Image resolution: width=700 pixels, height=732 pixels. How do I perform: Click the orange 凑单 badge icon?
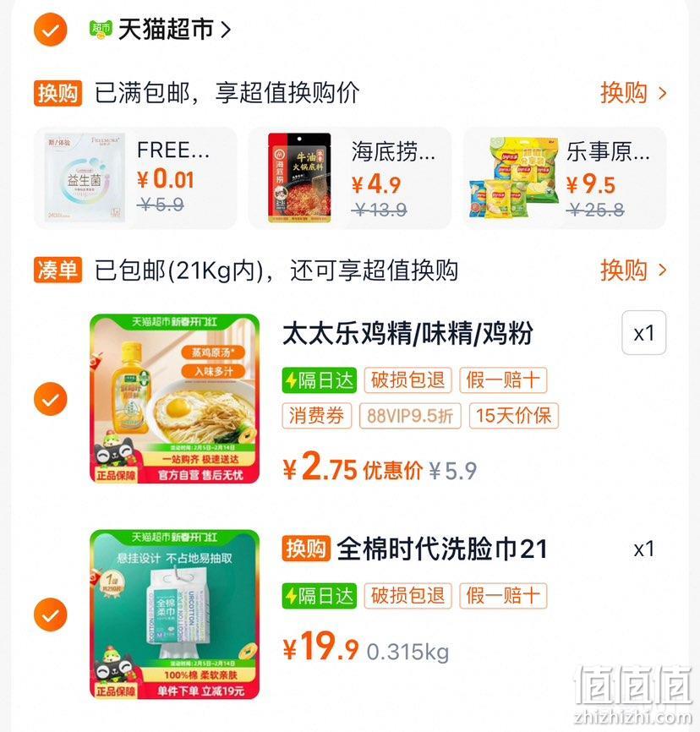(x=57, y=270)
